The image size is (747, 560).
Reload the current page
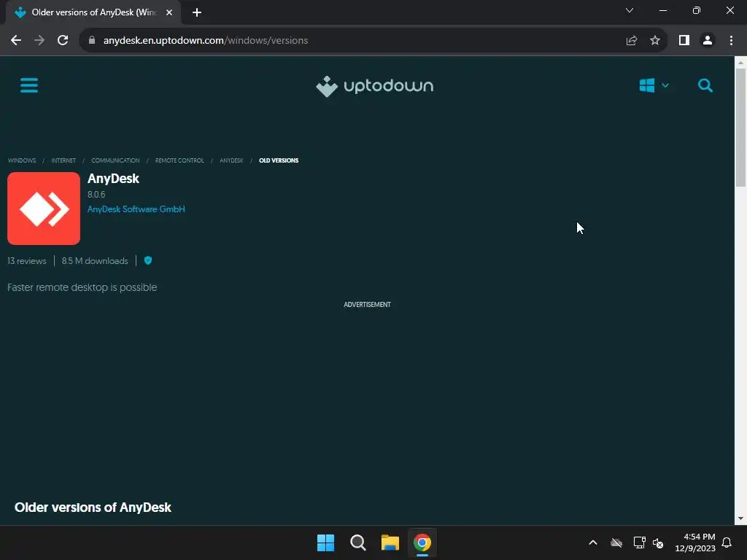(63, 41)
